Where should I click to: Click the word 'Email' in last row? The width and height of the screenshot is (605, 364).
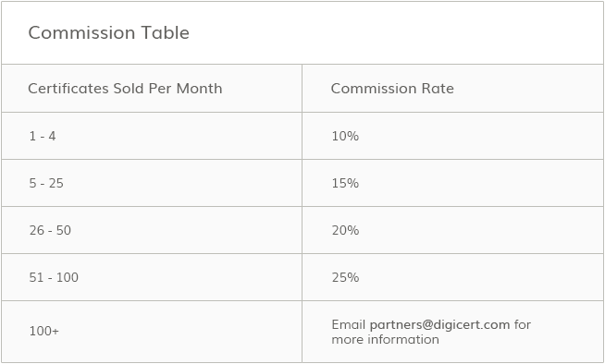[x=349, y=324]
